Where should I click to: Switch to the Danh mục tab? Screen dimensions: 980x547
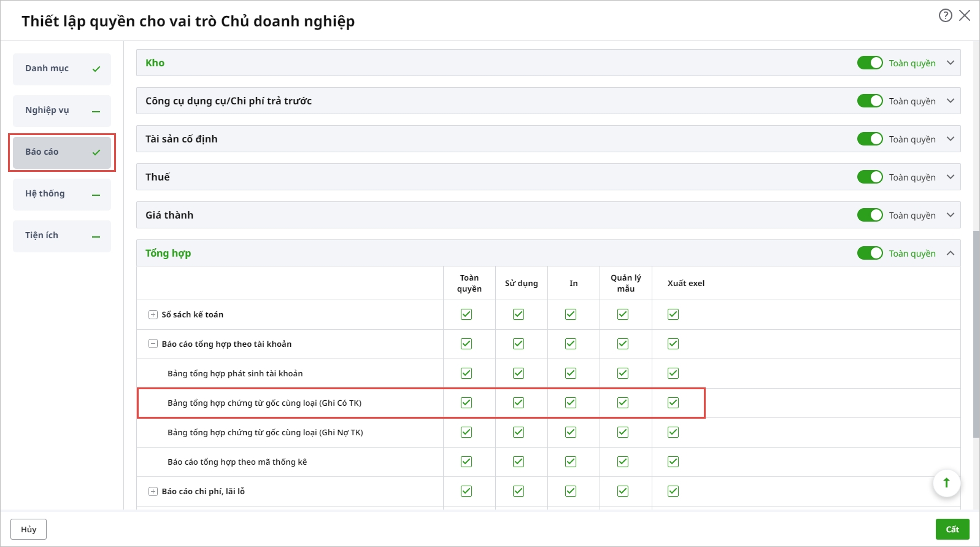point(61,69)
